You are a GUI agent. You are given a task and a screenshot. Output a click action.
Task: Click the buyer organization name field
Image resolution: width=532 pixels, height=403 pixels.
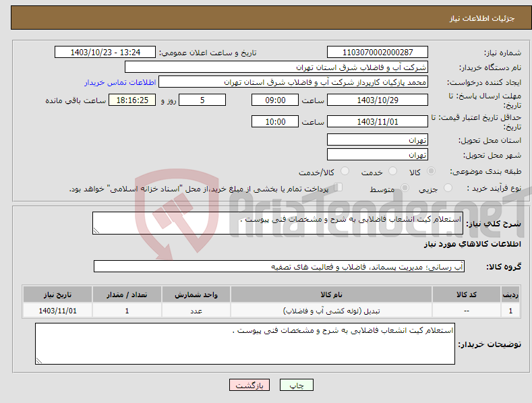click(276, 67)
